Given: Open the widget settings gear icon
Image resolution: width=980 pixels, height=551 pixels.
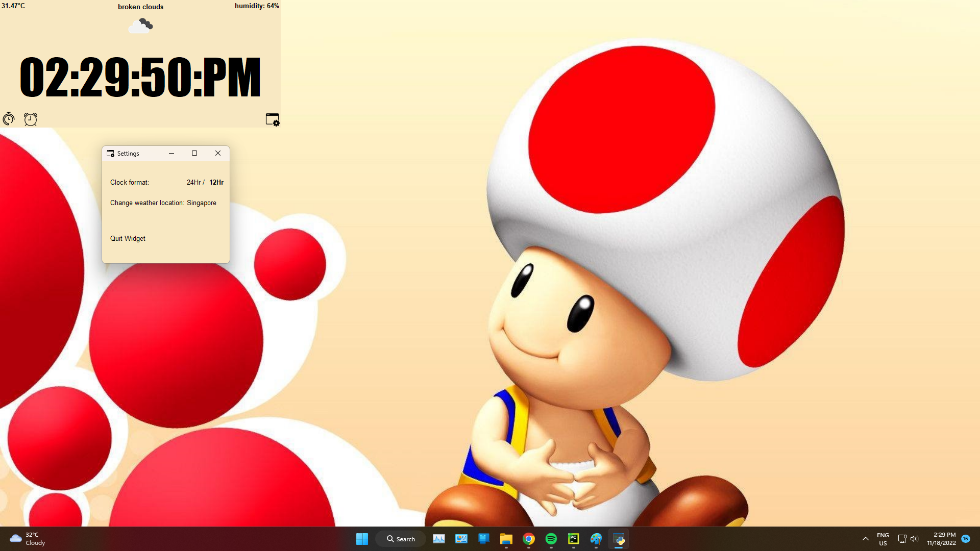Looking at the screenshot, I should (x=272, y=119).
